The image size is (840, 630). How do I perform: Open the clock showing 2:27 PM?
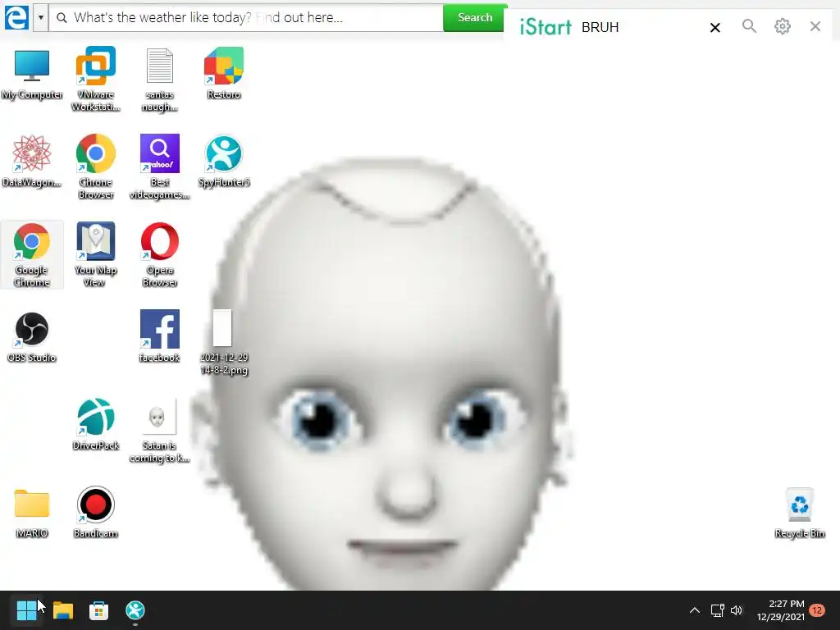(781, 610)
